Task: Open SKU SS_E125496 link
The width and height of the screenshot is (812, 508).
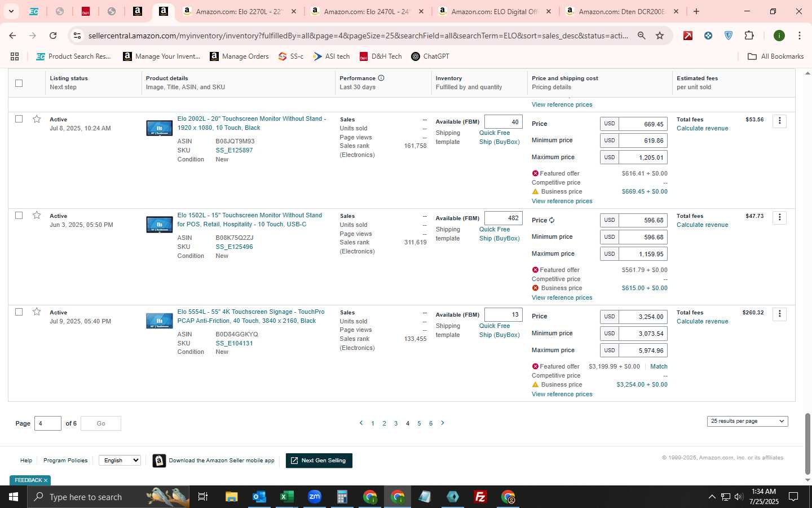Action: [x=234, y=247]
